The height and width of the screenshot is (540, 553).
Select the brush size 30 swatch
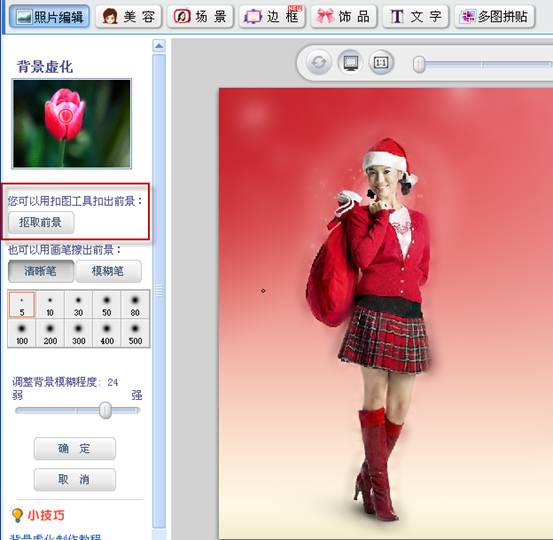pyautogui.click(x=78, y=305)
